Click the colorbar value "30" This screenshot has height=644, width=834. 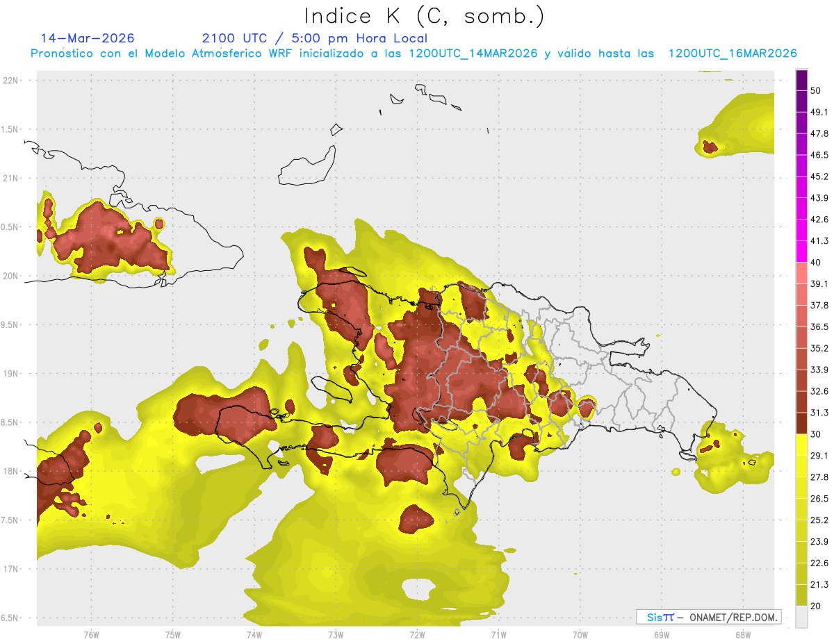pos(817,434)
